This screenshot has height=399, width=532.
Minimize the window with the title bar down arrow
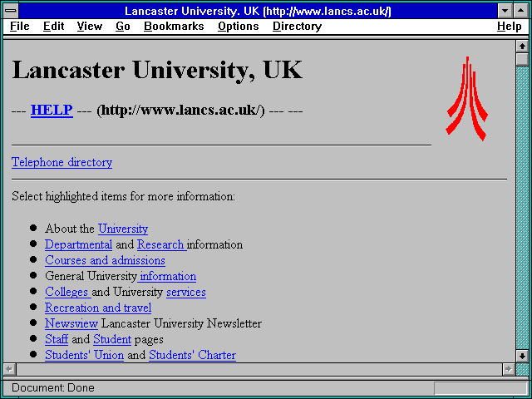tap(505, 11)
